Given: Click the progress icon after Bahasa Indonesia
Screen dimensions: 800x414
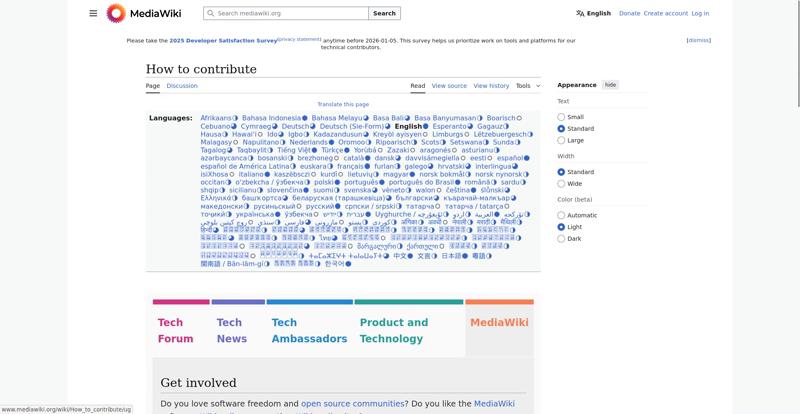Looking at the screenshot, I should (305, 118).
